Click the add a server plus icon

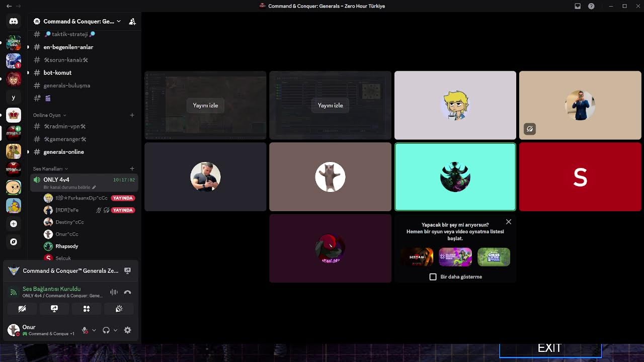click(x=14, y=224)
